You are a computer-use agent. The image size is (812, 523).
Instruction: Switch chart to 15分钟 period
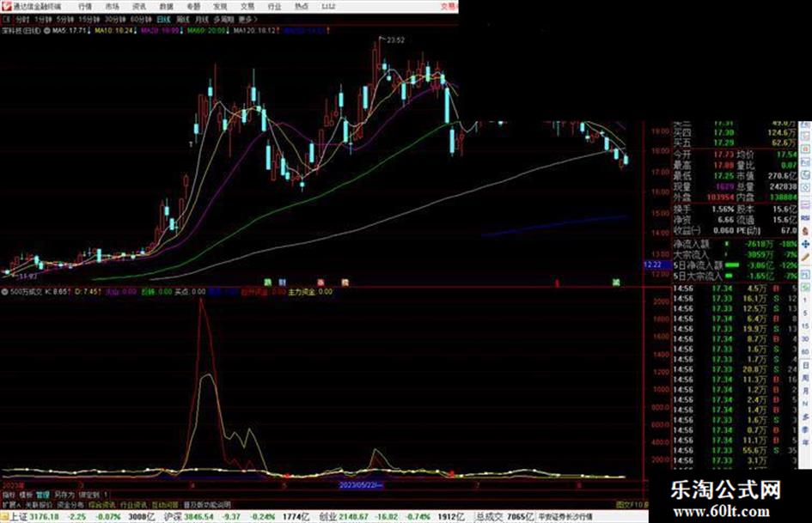click(89, 19)
